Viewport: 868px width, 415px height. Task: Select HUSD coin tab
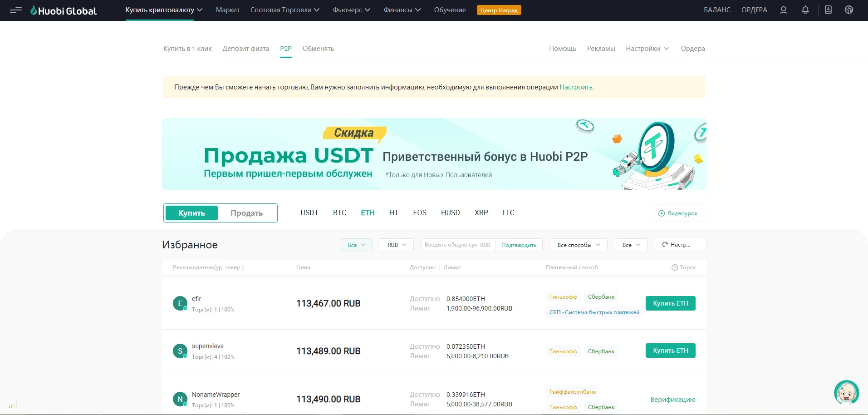click(x=451, y=212)
